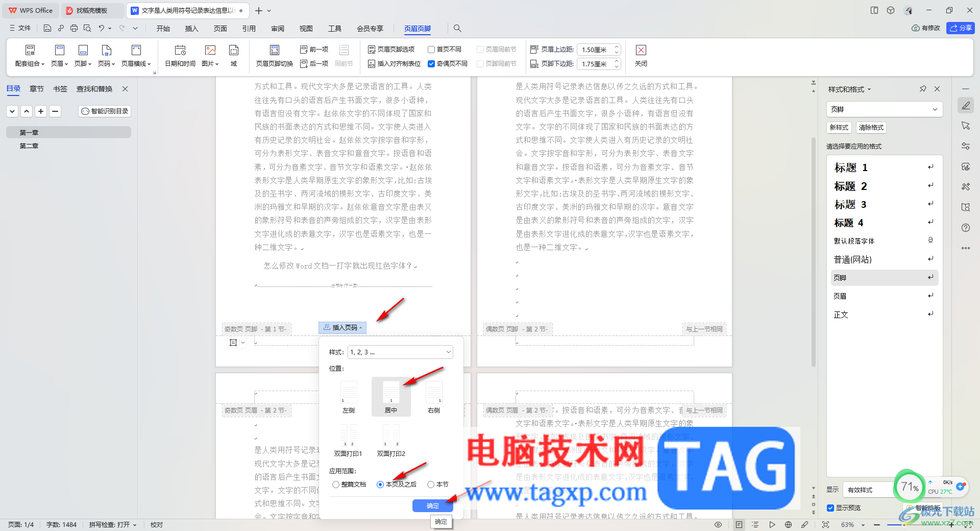The image size is (980, 531).
Task: Toggle eye protection mode icon in status bar
Action: click(x=718, y=524)
